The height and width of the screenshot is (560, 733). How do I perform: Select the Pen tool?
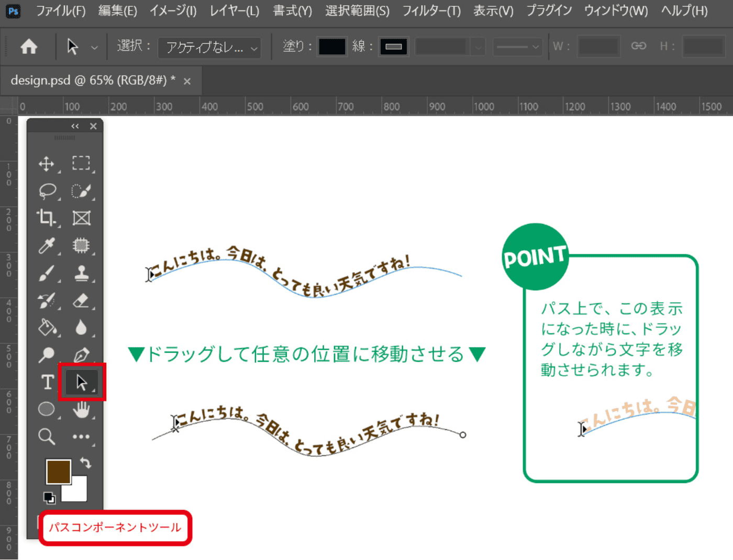tap(81, 355)
